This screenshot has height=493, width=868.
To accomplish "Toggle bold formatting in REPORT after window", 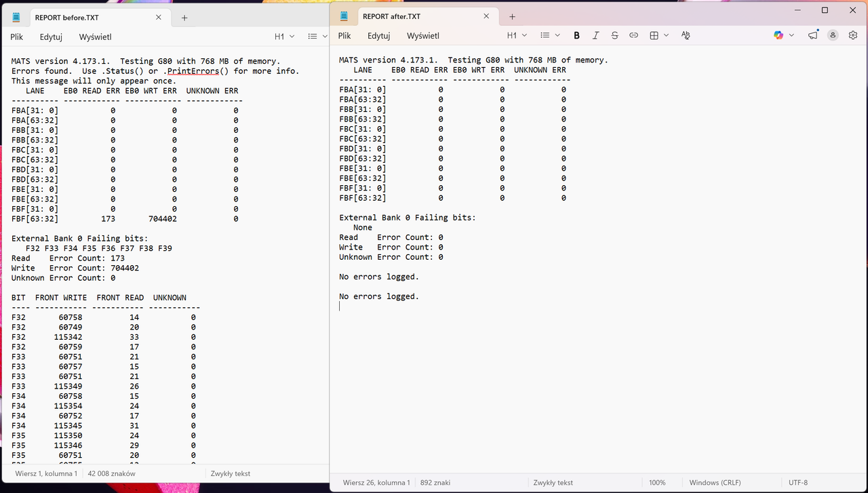I will pyautogui.click(x=576, y=35).
